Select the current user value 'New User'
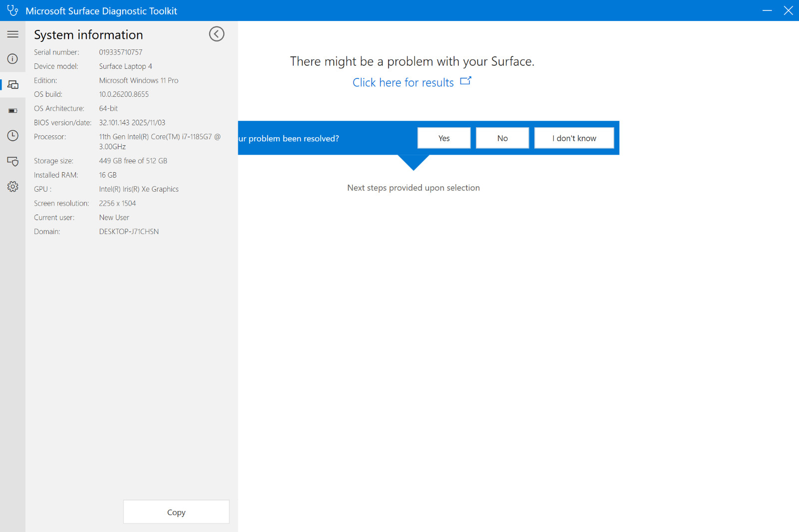This screenshot has width=799, height=532. click(x=114, y=218)
